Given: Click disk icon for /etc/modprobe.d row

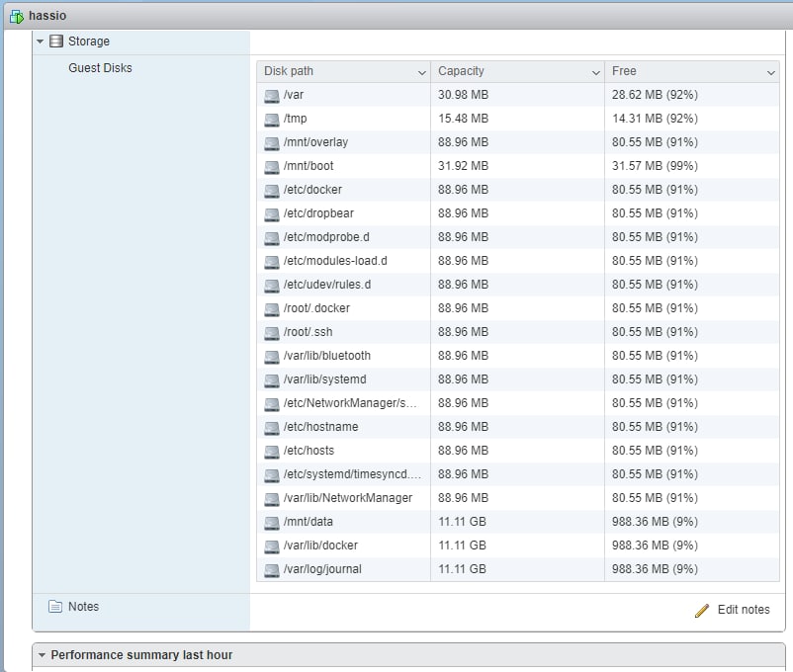Looking at the screenshot, I should point(272,237).
